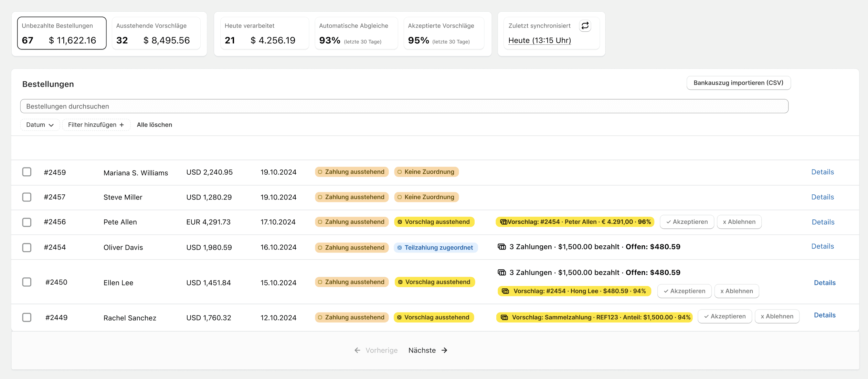Open Details for Rachel Sanchez order
The image size is (868, 379).
(825, 315)
